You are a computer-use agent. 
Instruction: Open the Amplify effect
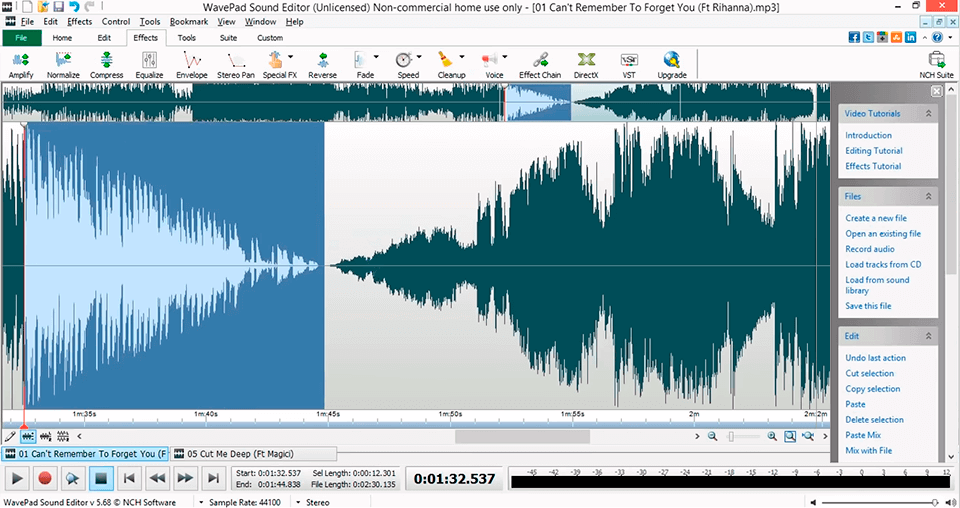[x=21, y=65]
